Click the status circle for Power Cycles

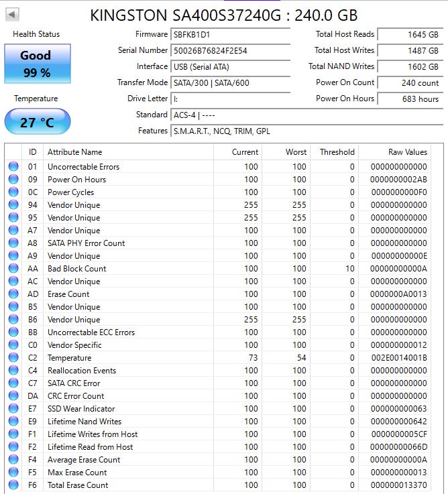tap(13, 192)
